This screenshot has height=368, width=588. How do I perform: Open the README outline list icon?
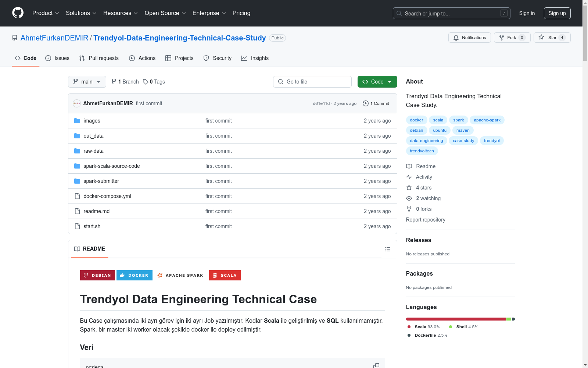coord(388,249)
